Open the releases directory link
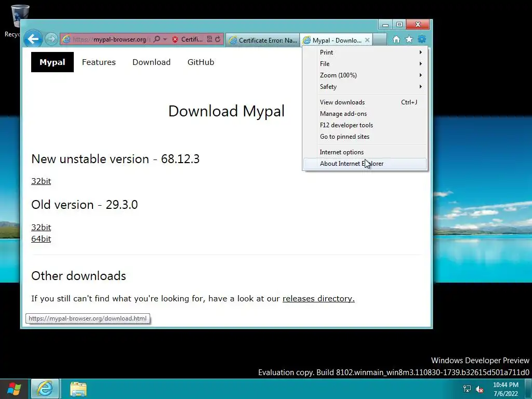This screenshot has width=532, height=399. point(318,299)
